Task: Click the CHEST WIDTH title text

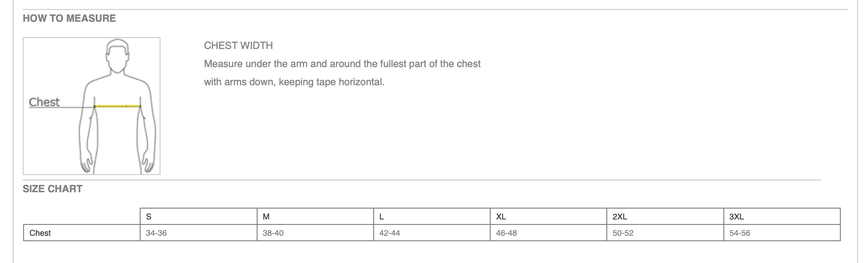Action: click(x=239, y=45)
